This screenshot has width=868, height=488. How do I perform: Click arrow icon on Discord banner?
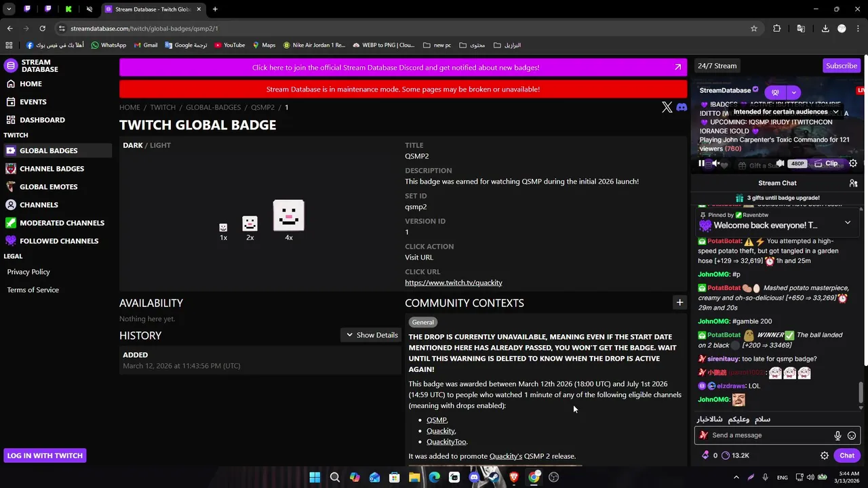coord(677,67)
